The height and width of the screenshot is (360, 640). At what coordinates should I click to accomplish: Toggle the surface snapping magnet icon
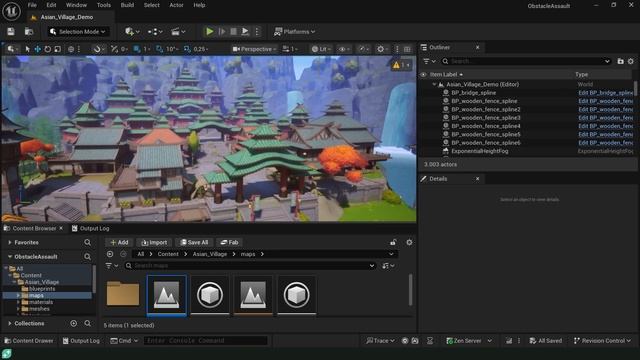tap(97, 49)
